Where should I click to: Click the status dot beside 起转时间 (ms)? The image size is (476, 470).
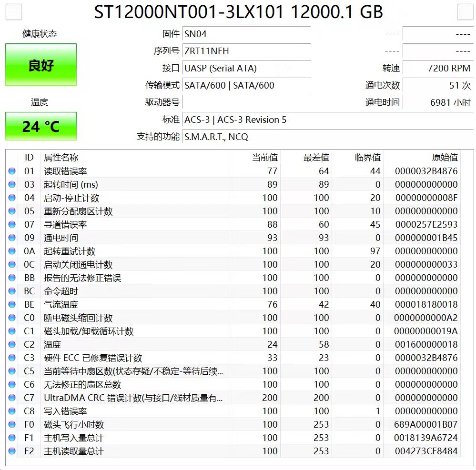(12, 184)
